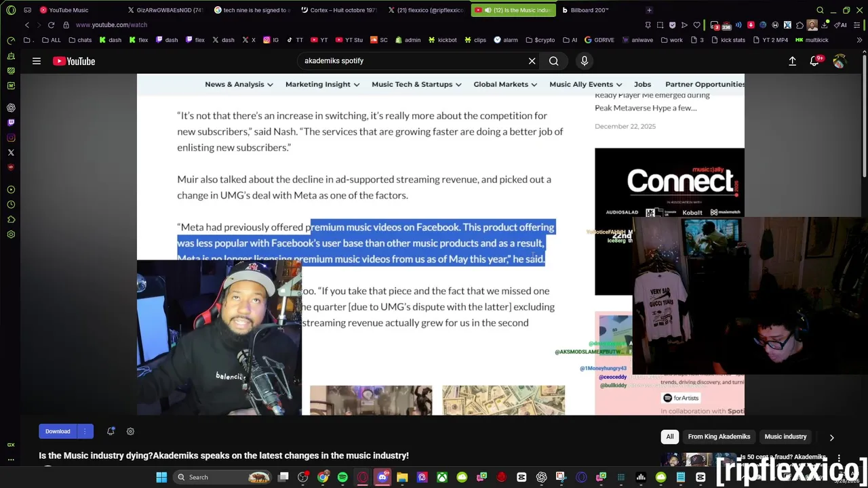Click the Download button below the video

pyautogui.click(x=58, y=431)
